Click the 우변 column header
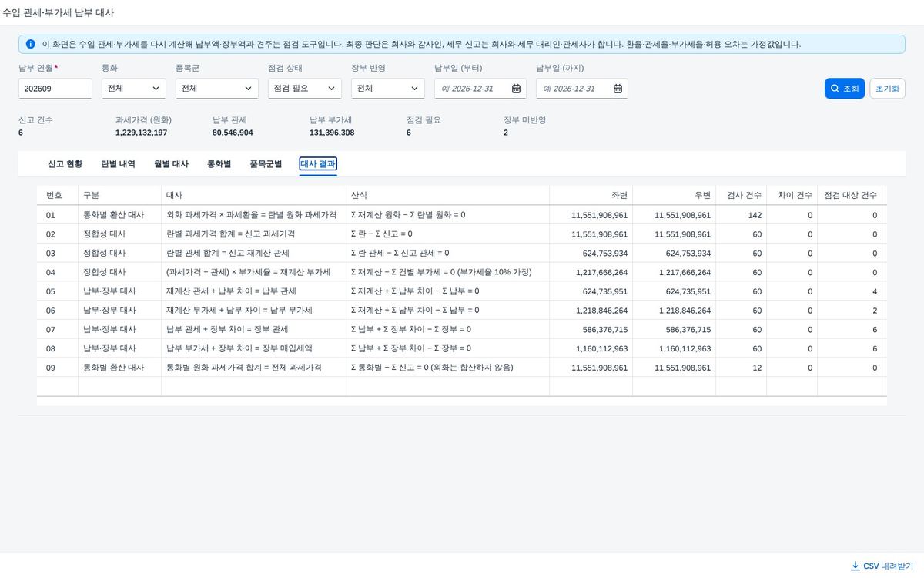Screen dimensions: 924x578 [675, 195]
